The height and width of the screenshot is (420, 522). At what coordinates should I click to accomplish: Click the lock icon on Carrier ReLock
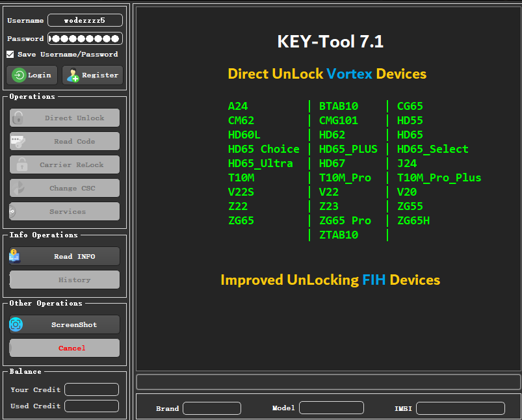click(22, 164)
